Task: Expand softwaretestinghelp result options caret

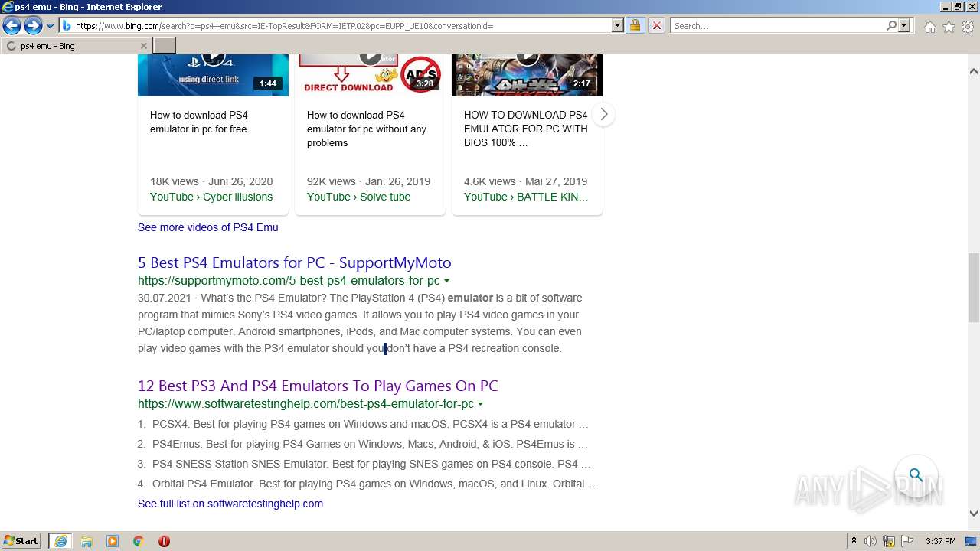Action: (x=480, y=404)
